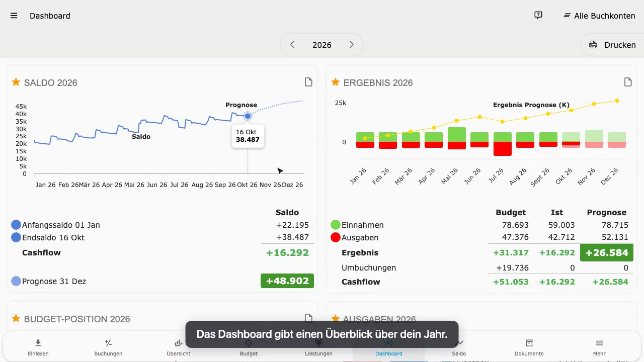Switch to the Budget tab

click(249, 346)
